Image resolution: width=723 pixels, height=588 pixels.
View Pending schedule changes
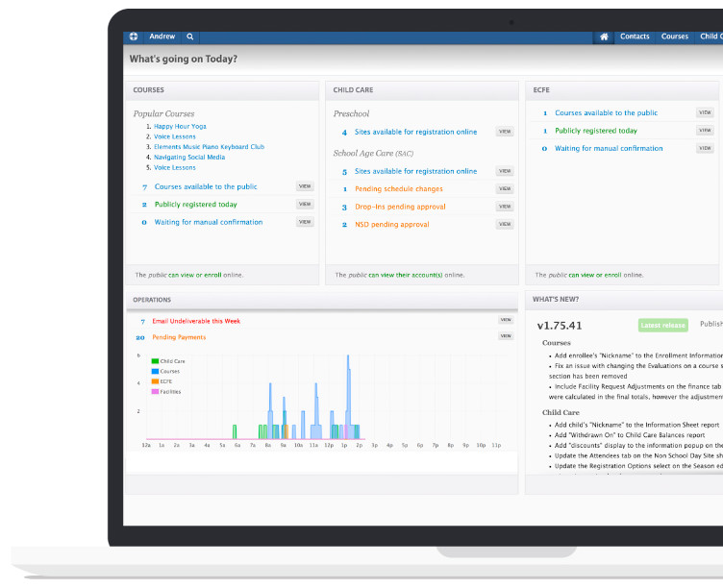505,188
